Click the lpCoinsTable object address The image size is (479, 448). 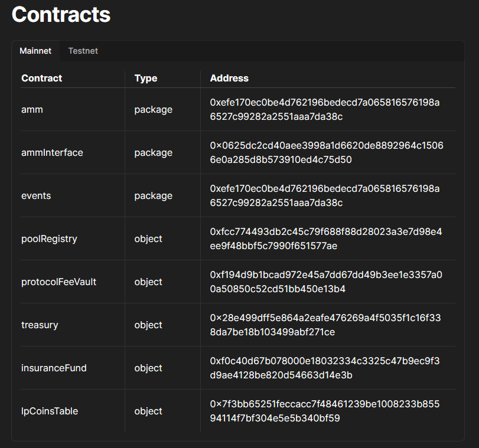pos(325,411)
